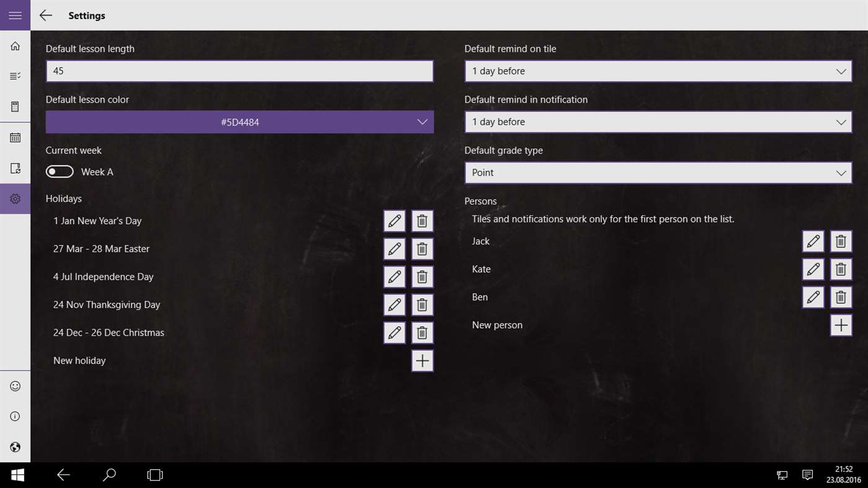The width and height of the screenshot is (868, 488).
Task: Click the 'Ben' person name
Action: 480,297
